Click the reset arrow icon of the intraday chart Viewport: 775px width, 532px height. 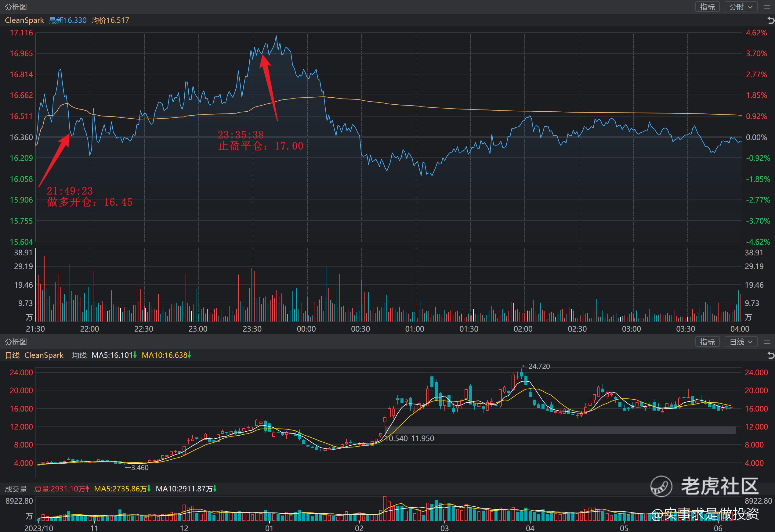click(x=771, y=21)
